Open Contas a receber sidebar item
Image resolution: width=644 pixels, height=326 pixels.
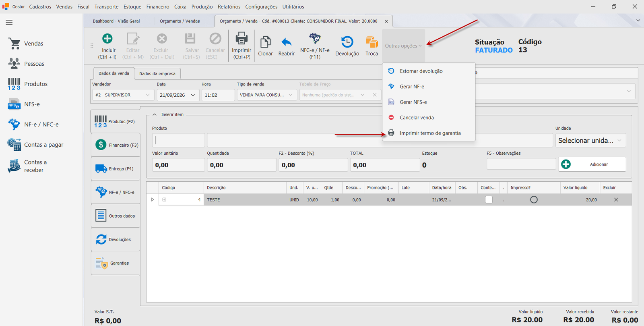tap(27, 166)
